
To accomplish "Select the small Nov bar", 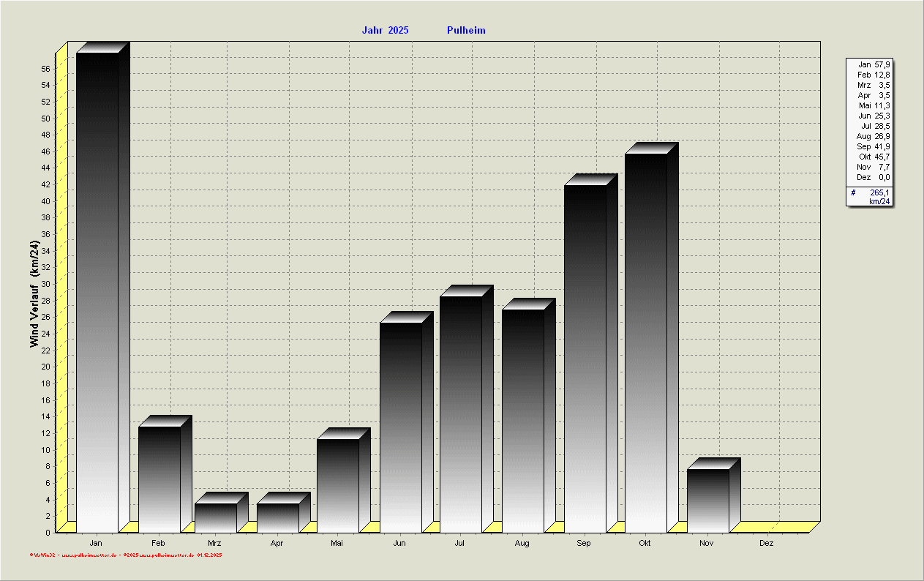I will pos(708,501).
